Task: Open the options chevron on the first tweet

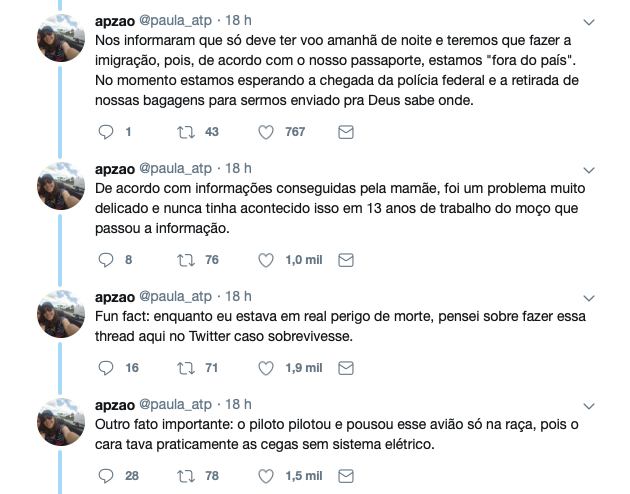Action: (x=588, y=23)
